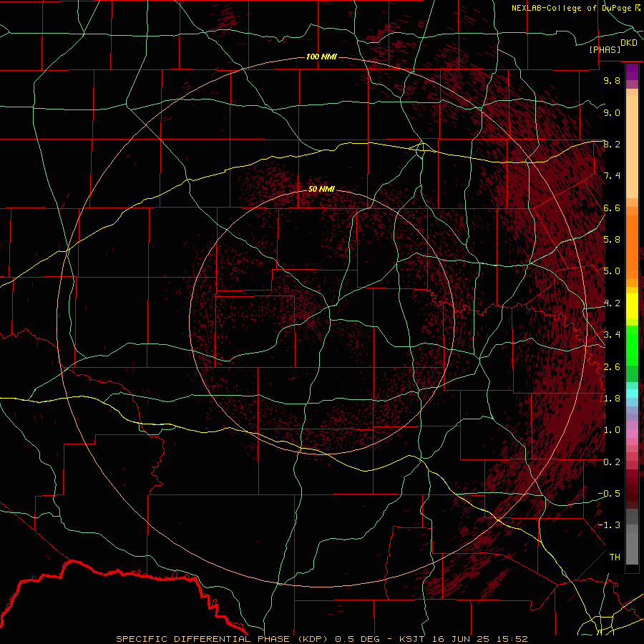Image resolution: width=644 pixels, height=644 pixels.
Task: Select the -1.3 value on the scale
Action: [609, 525]
